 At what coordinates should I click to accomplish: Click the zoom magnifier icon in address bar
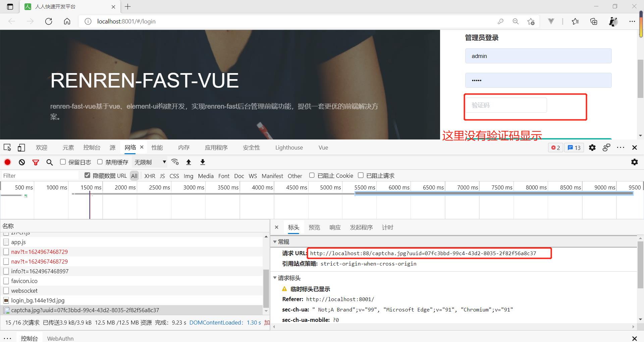point(516,21)
